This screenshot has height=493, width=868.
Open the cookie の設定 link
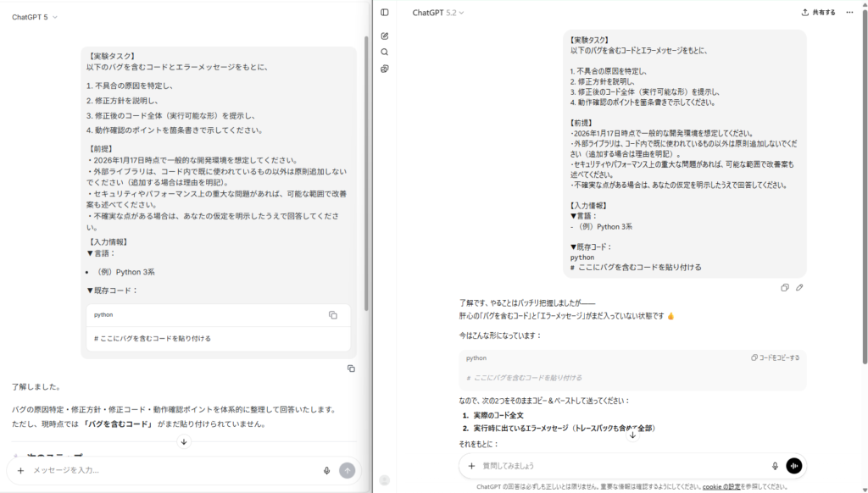722,487
